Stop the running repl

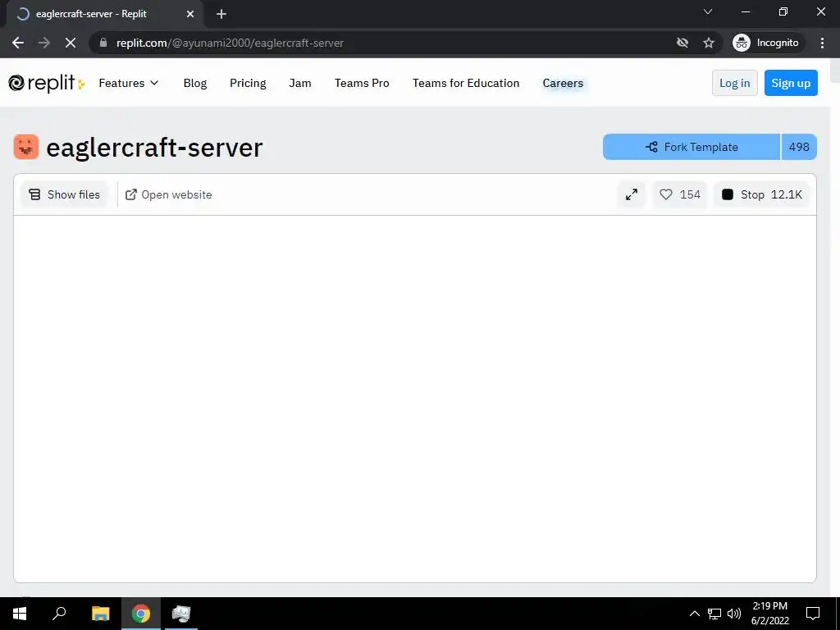pos(762,194)
